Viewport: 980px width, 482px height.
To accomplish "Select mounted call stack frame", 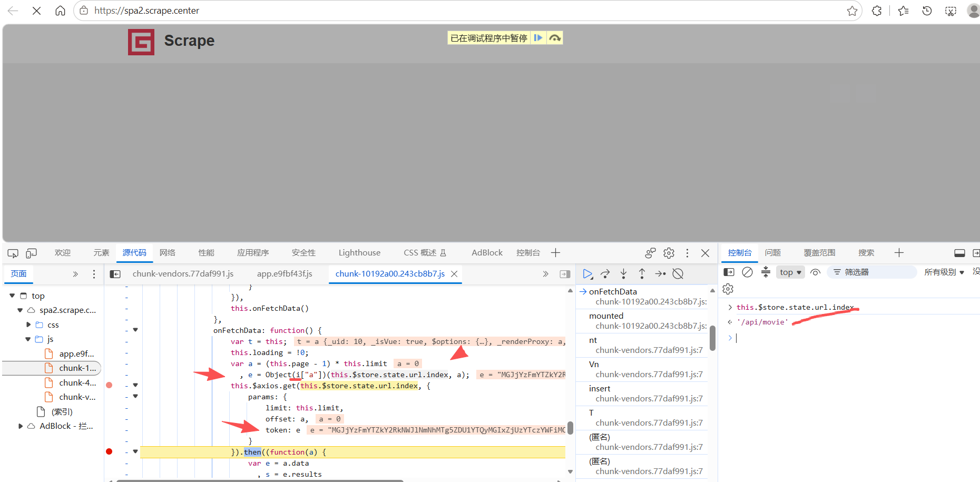I will (x=643, y=321).
